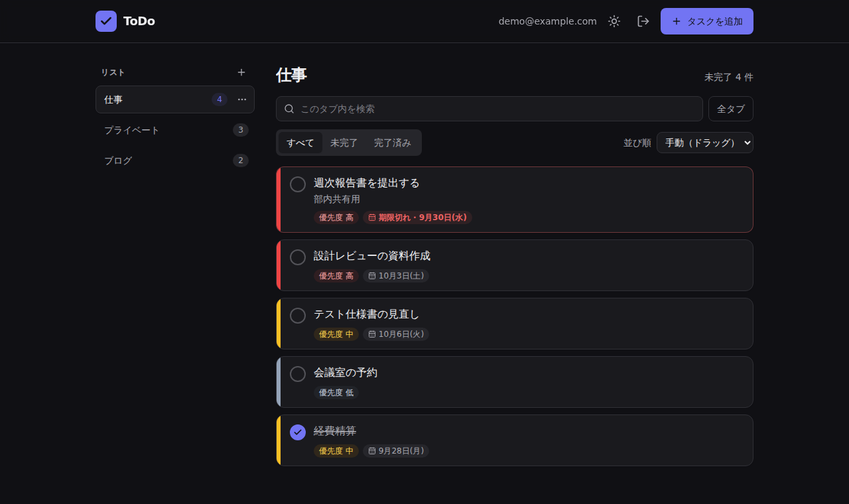Toggle light theme with sun icon
The width and height of the screenshot is (849, 504).
coord(614,21)
